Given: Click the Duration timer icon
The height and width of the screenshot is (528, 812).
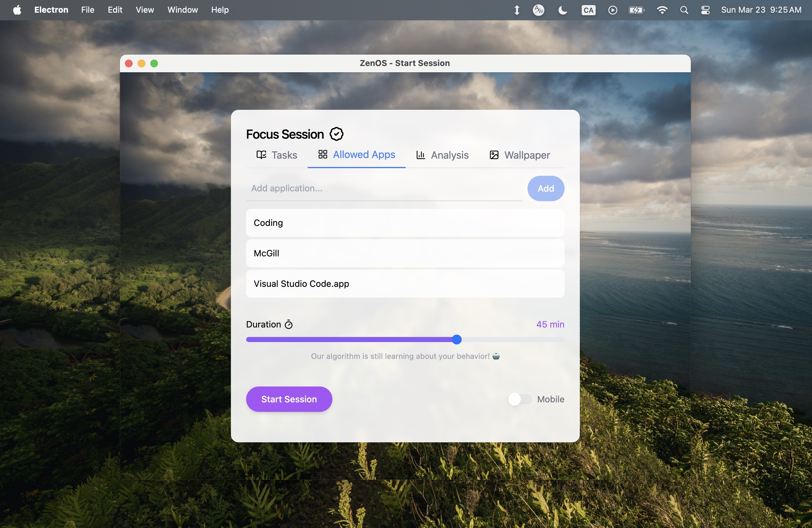Looking at the screenshot, I should pos(289,324).
